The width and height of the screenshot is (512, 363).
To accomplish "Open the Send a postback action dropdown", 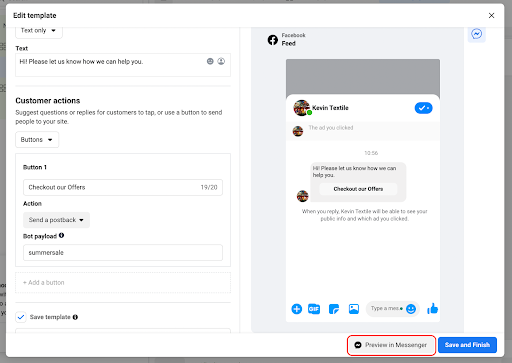I will (56, 220).
